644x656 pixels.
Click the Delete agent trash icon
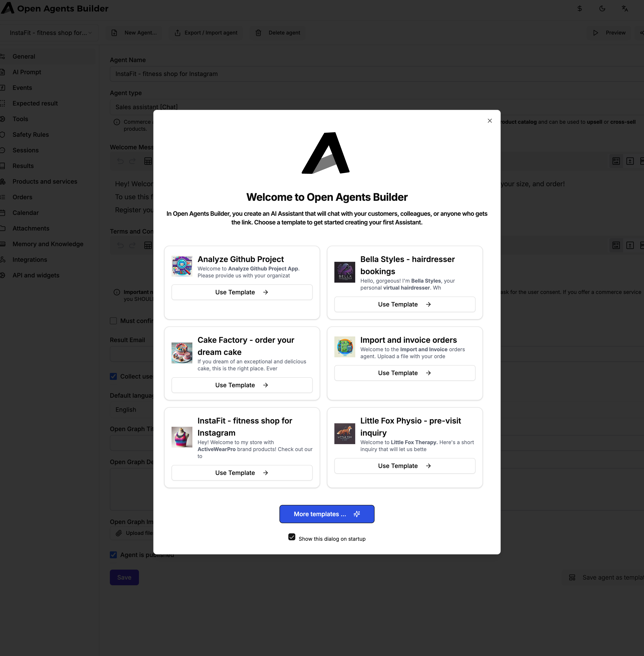point(258,33)
